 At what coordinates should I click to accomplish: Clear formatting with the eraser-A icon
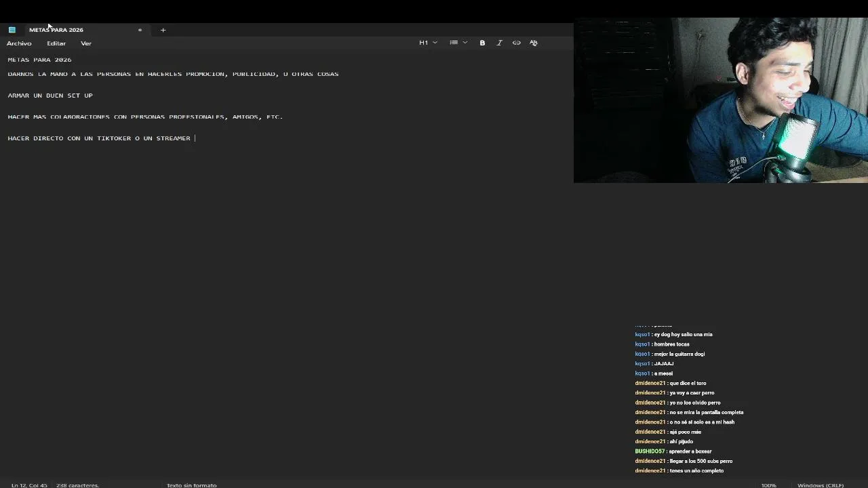[x=534, y=43]
